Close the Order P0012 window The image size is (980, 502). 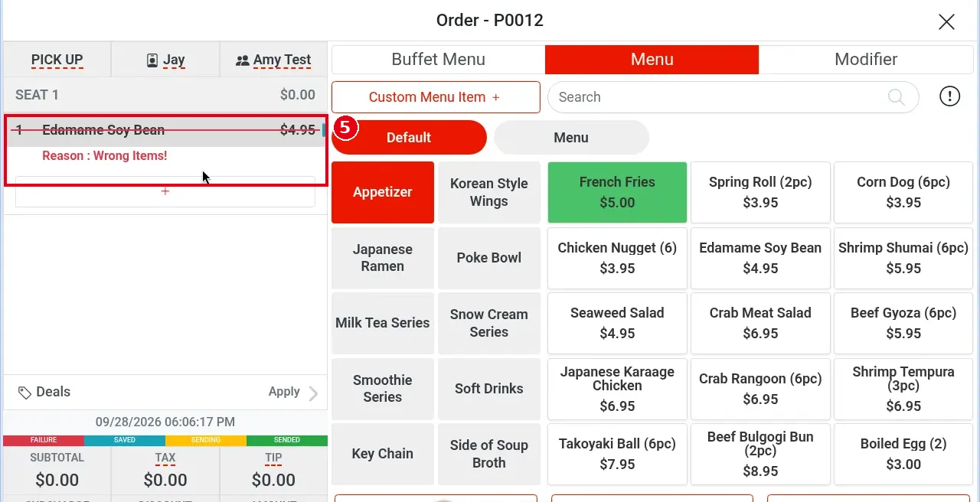(x=946, y=21)
